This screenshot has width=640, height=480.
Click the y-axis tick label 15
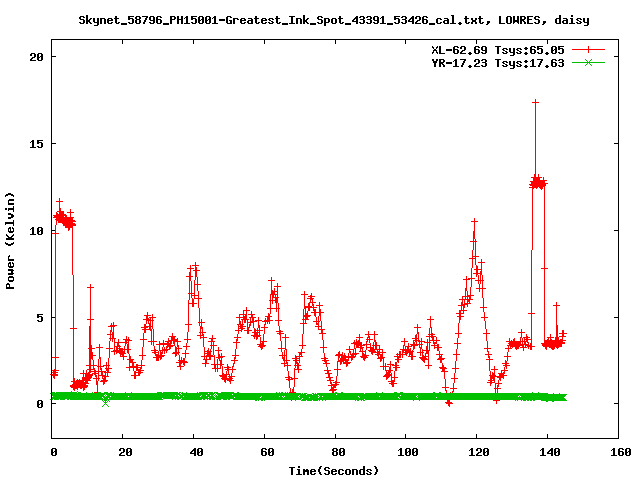pos(36,144)
